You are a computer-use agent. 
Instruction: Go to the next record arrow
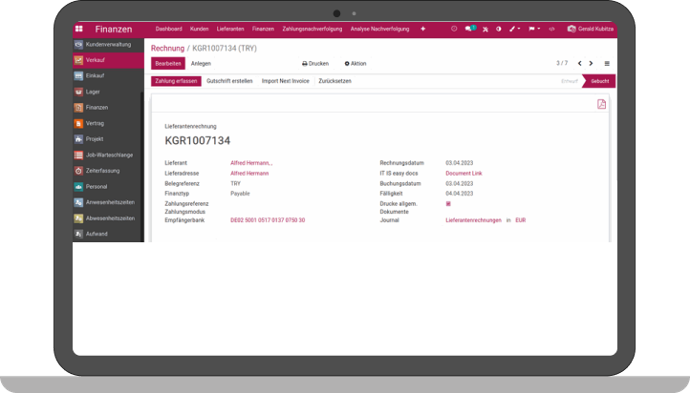pos(591,63)
